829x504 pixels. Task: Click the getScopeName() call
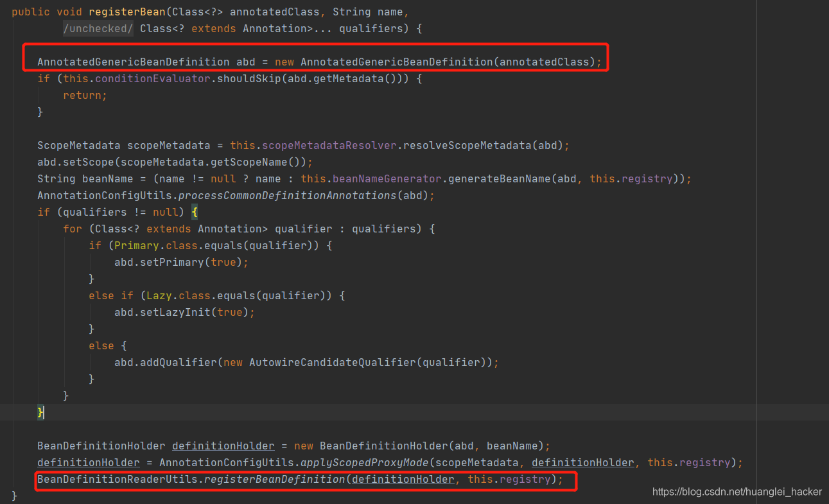pos(262,162)
